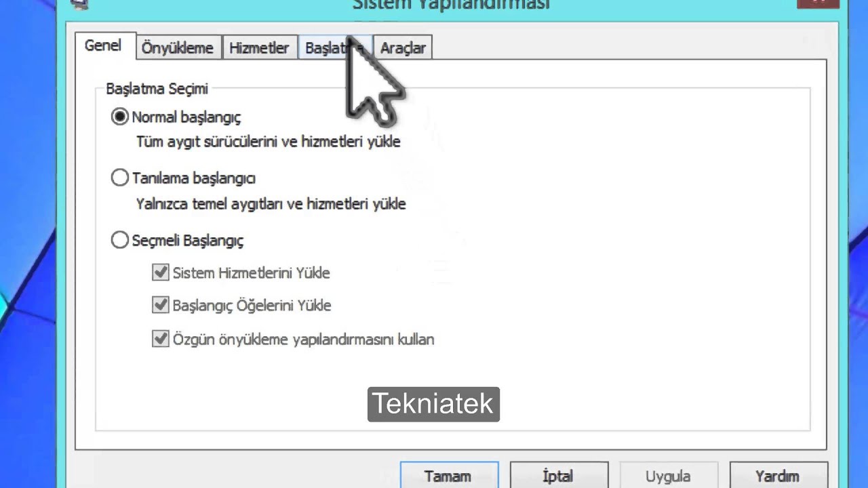Click the Uygula button
The height and width of the screenshot is (488, 868).
(668, 476)
